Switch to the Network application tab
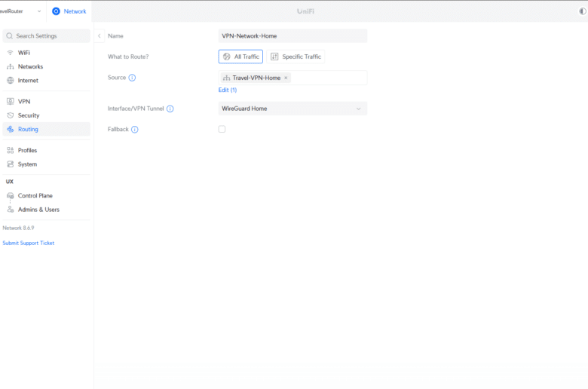This screenshot has height=389, width=588. point(69,11)
